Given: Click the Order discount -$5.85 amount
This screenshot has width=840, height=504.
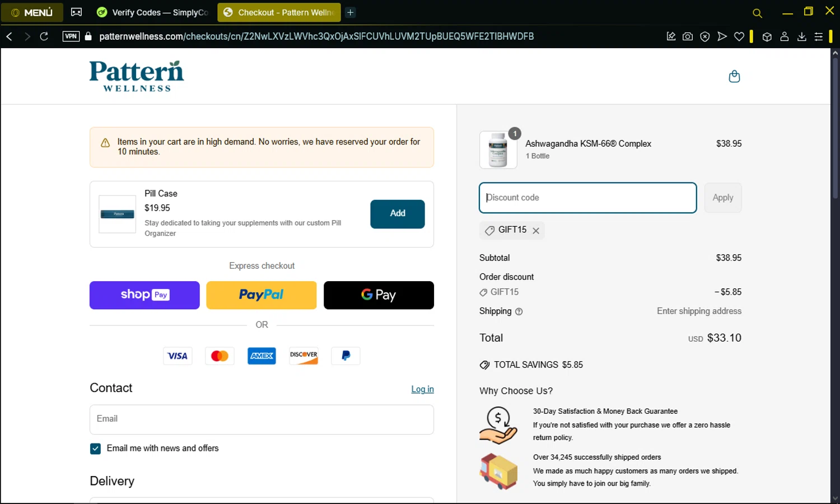Looking at the screenshot, I should (x=728, y=292).
